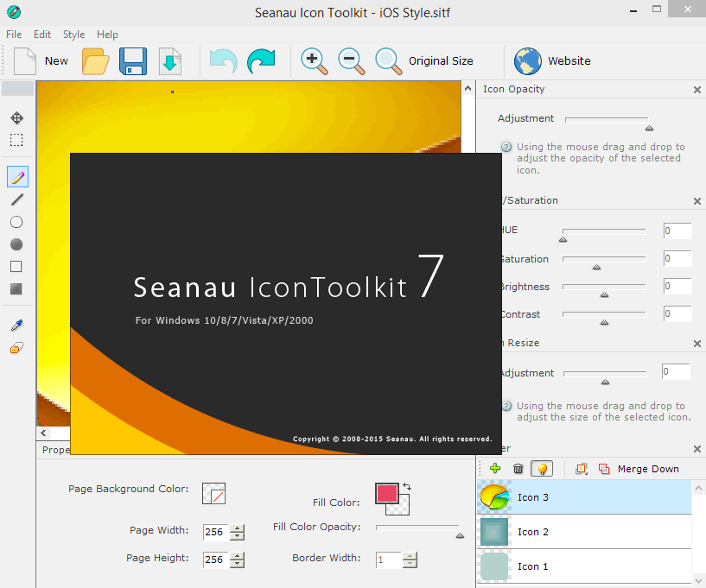Click the open folder icon in the toolbar
The width and height of the screenshot is (706, 588).
point(95,60)
